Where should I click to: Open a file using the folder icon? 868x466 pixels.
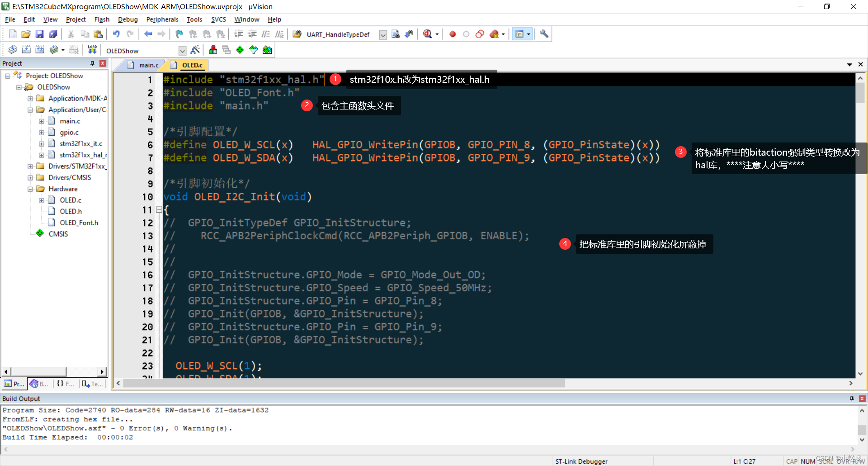pyautogui.click(x=26, y=34)
